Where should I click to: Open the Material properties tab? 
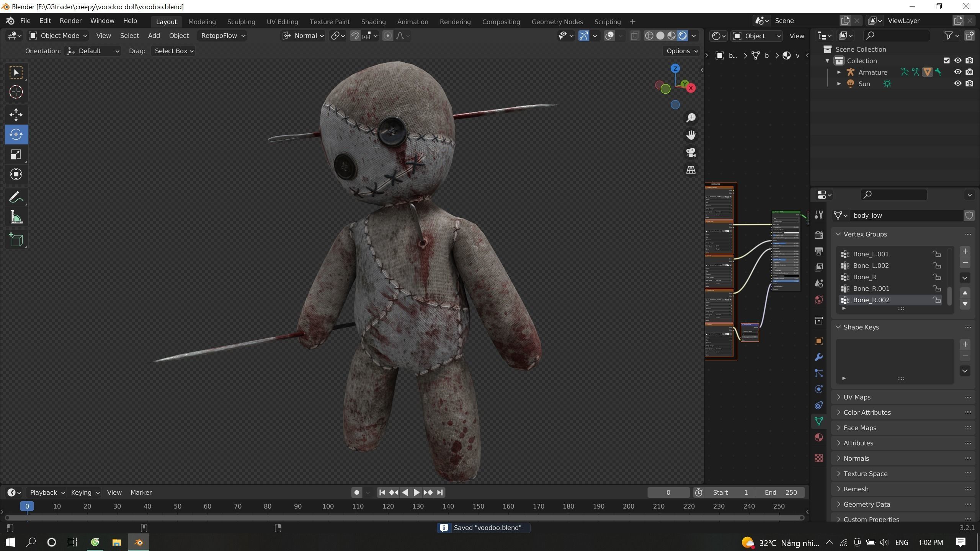click(x=819, y=437)
